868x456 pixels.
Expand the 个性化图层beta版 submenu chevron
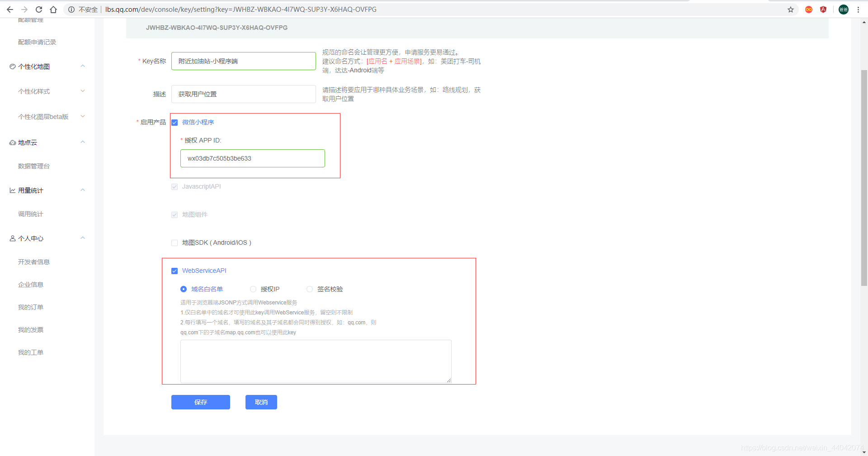pos(83,116)
